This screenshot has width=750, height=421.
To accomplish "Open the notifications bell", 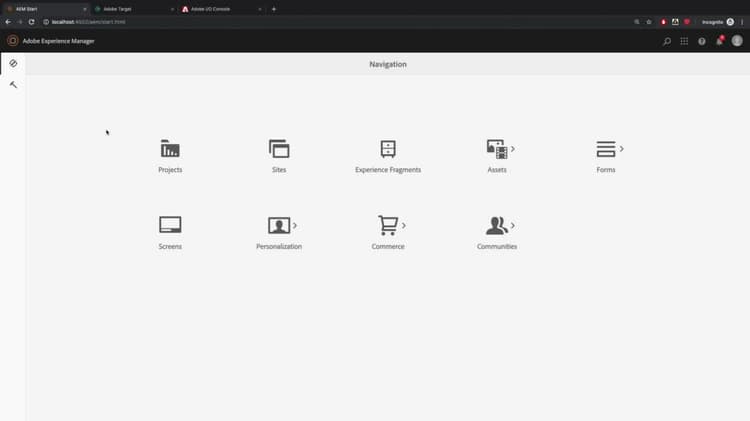I will point(719,41).
